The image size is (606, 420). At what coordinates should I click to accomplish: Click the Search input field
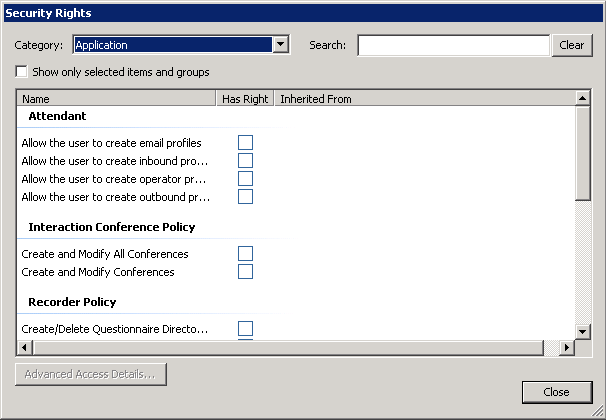coord(453,45)
